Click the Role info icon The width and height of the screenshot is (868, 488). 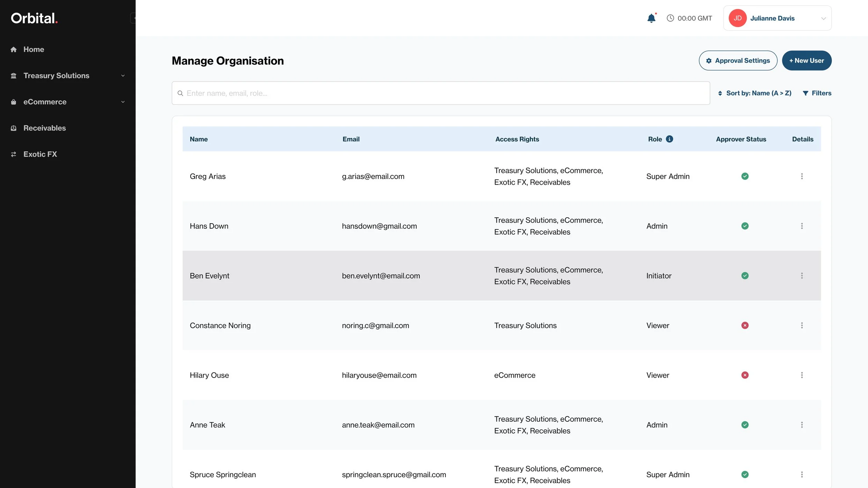coord(669,139)
